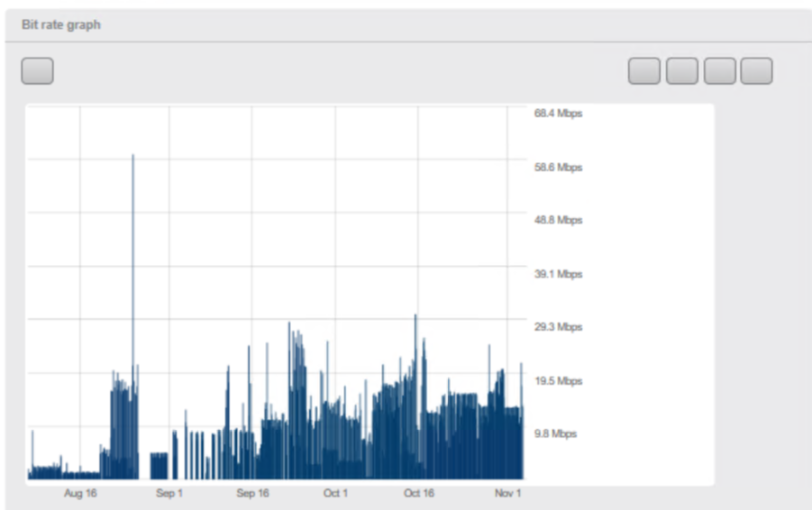Select the Nov 1 date label

click(x=507, y=494)
